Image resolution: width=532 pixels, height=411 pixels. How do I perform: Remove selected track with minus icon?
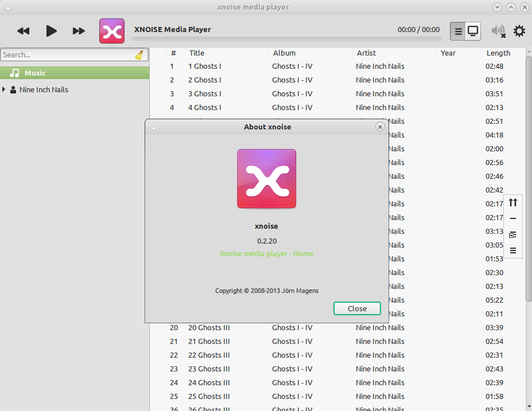tap(513, 218)
